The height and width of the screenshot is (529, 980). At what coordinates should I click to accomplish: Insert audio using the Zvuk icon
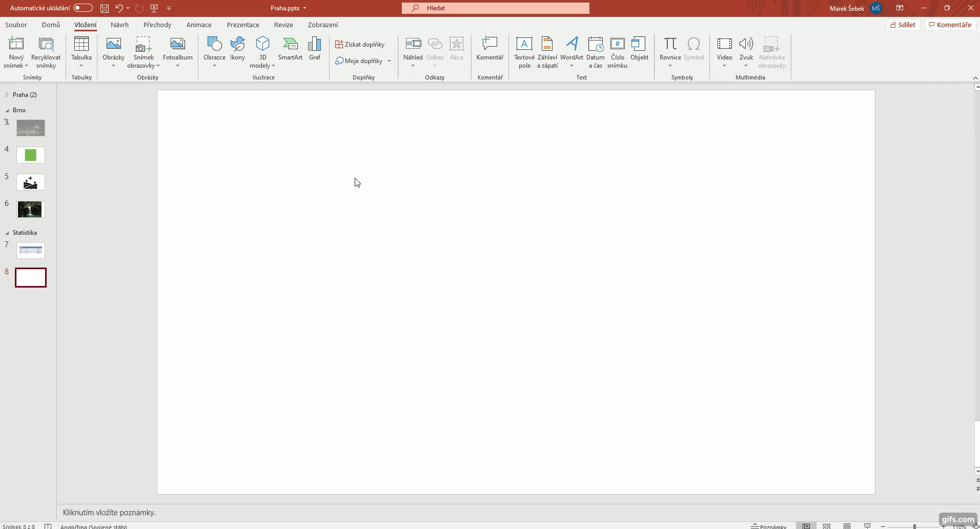click(x=746, y=51)
